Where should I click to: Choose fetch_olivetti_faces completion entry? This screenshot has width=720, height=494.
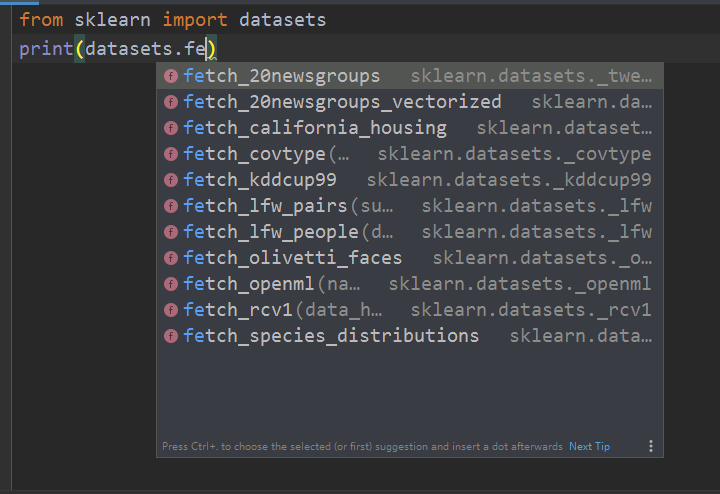point(410,258)
